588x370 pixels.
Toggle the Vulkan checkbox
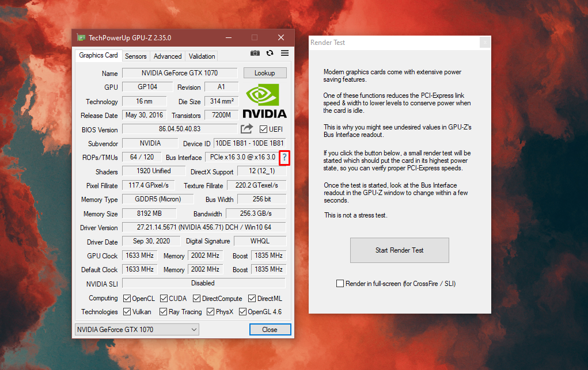(127, 311)
